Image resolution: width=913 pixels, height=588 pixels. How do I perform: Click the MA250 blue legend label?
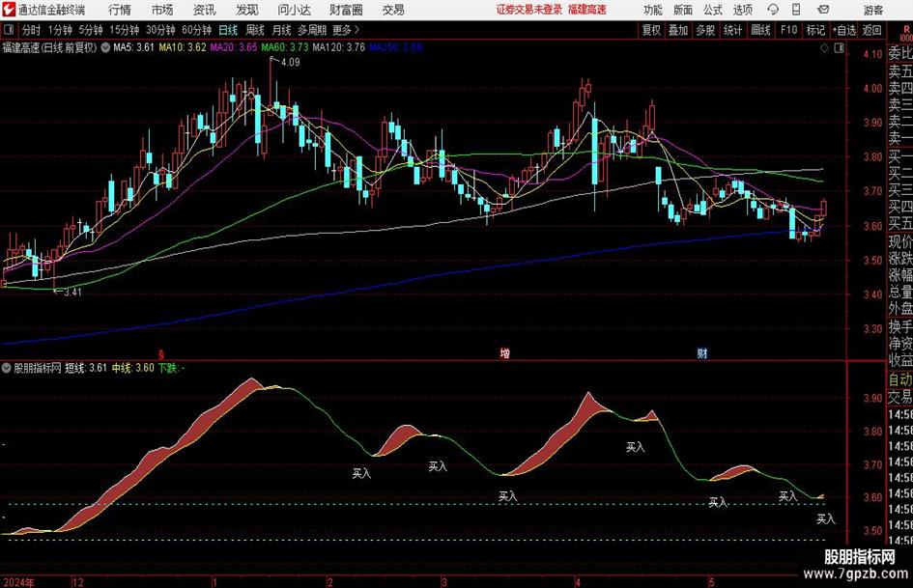tap(395, 47)
